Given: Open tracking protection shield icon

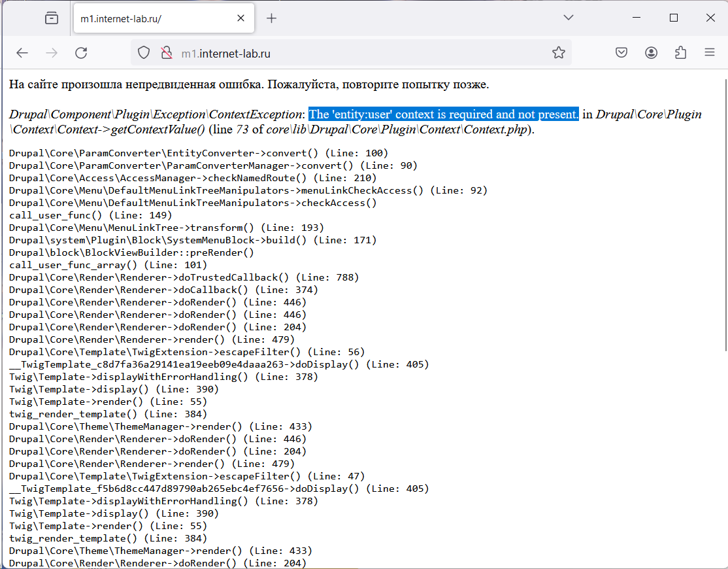Looking at the screenshot, I should click(x=144, y=53).
